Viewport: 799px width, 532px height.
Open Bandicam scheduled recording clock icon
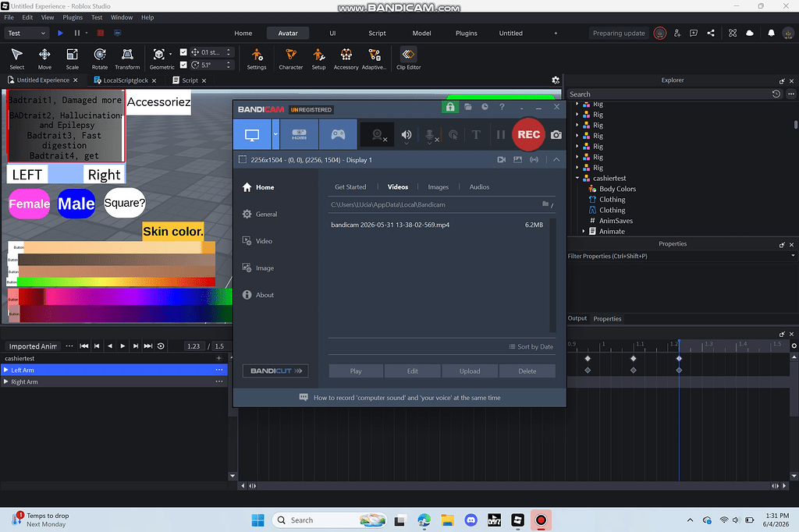tap(485, 107)
